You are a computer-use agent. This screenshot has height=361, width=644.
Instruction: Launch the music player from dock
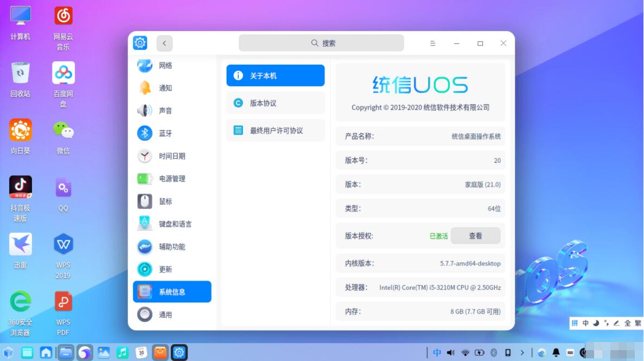[123, 352]
